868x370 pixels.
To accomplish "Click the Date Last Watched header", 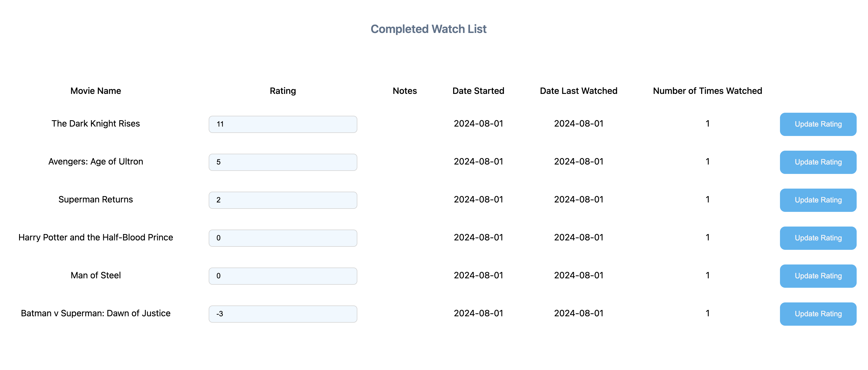I will pos(578,91).
